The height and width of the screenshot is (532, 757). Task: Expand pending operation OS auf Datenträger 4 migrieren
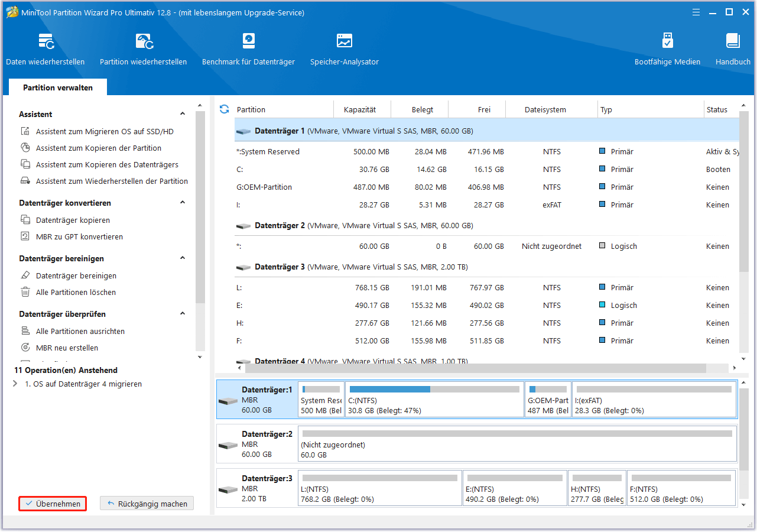coord(15,384)
